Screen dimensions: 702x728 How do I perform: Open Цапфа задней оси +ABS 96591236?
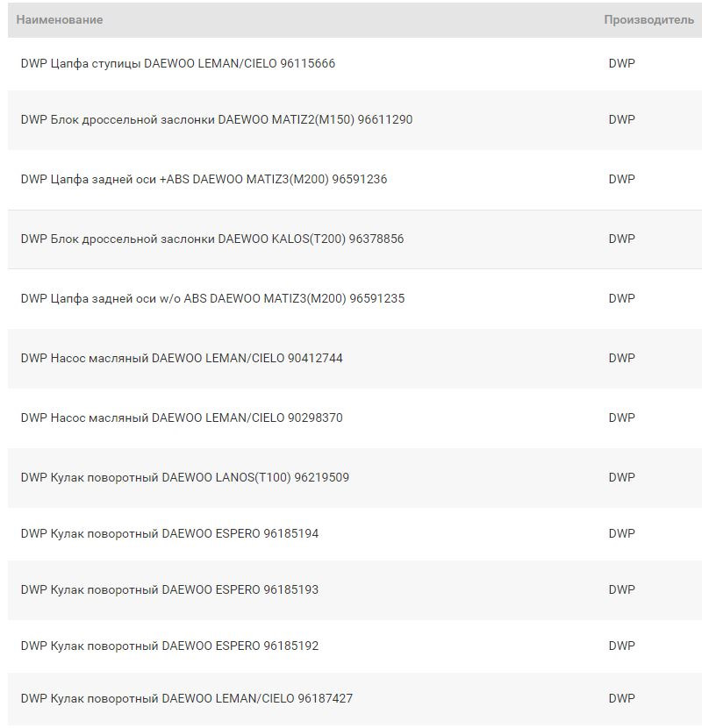click(x=204, y=179)
